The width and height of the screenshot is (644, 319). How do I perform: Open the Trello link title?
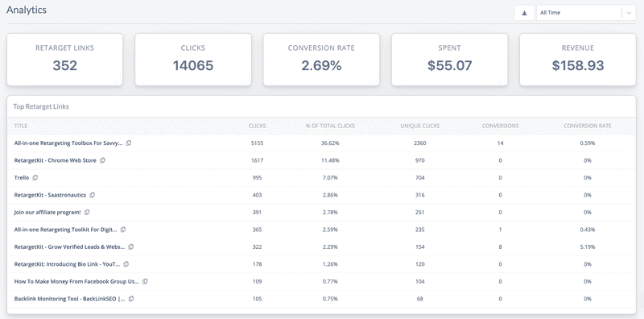click(22, 177)
